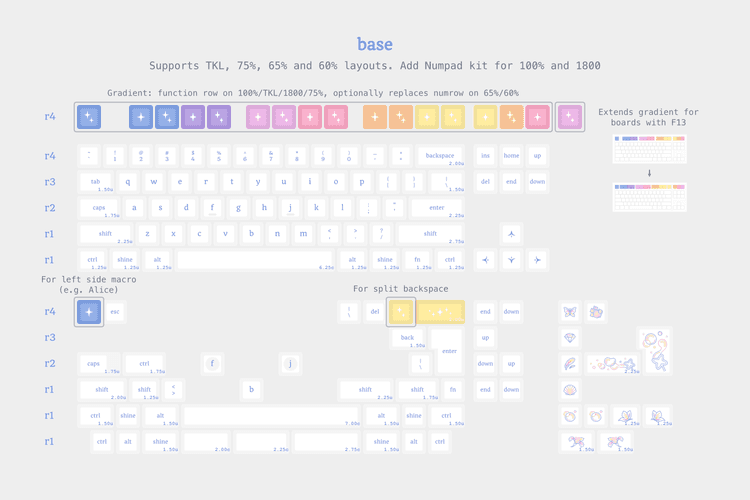Click the lower keyboard thumbnail with extended gradient

650,197
